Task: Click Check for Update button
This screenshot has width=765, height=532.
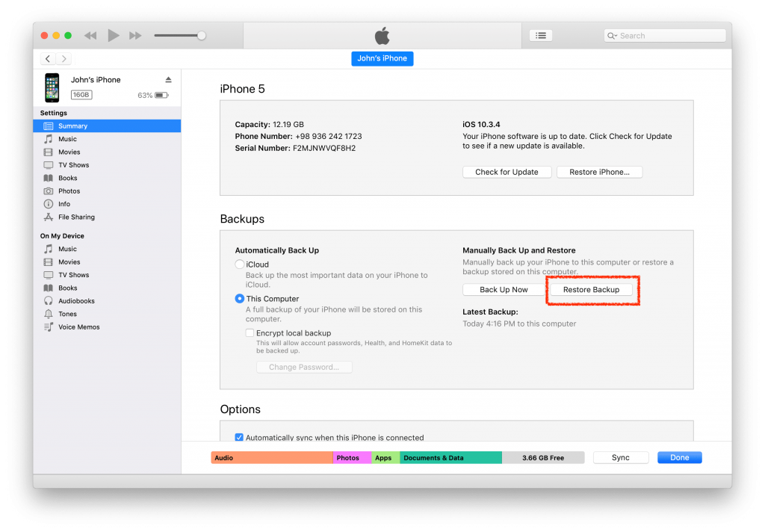Action: 507,172
